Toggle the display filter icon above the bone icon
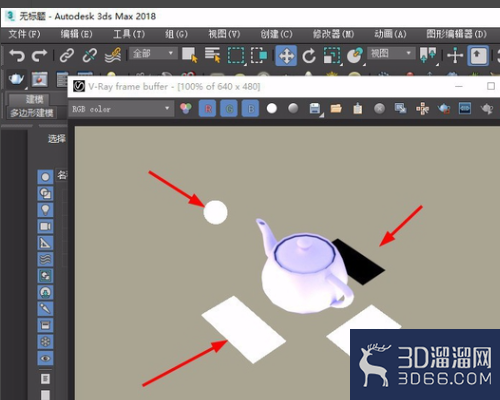This screenshot has width=500, height=400. click(45, 292)
